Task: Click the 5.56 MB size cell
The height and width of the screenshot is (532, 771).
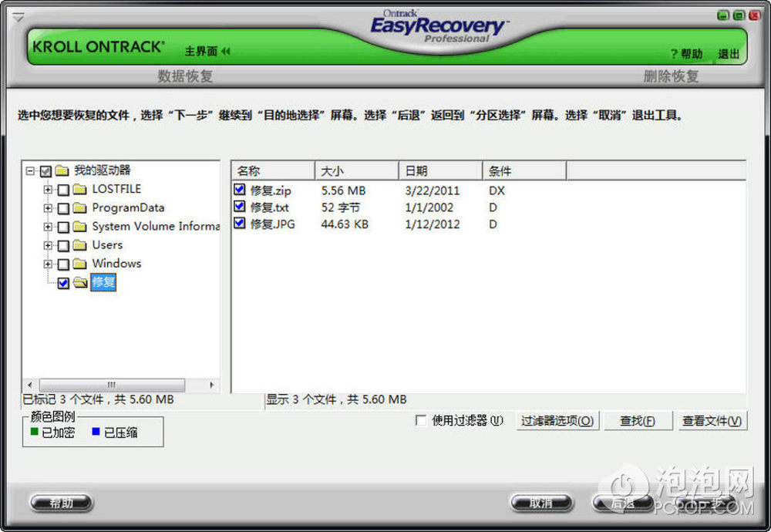Action: pyautogui.click(x=344, y=190)
